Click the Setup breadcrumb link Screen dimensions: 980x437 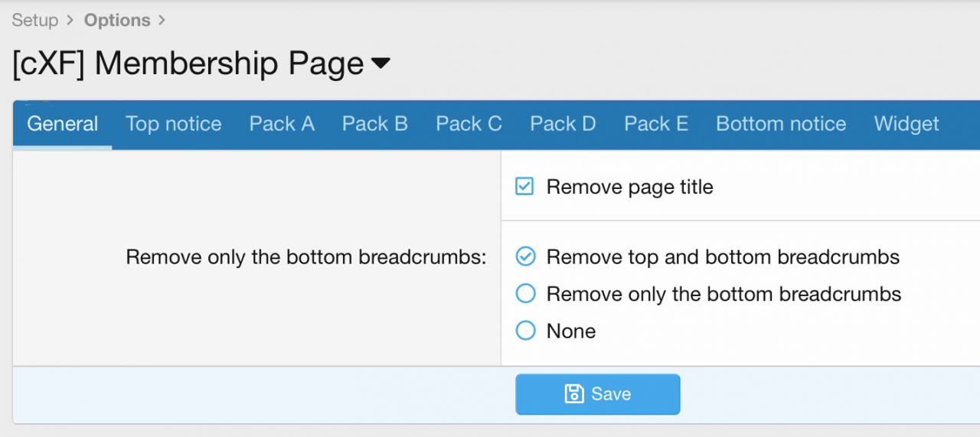35,21
